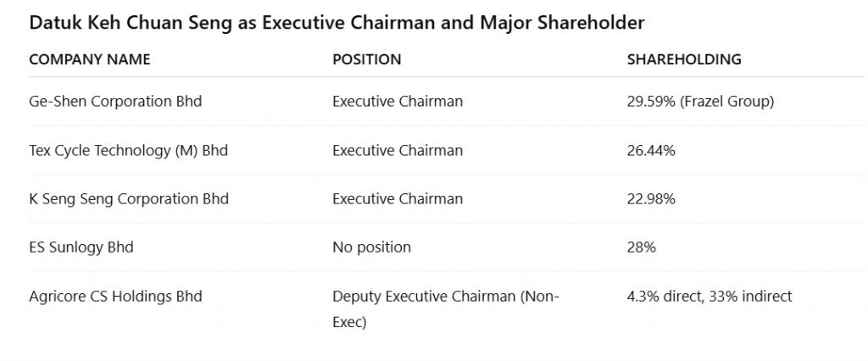The height and width of the screenshot is (361, 868).
Task: Click the POSITION column header
Action: pos(366,59)
